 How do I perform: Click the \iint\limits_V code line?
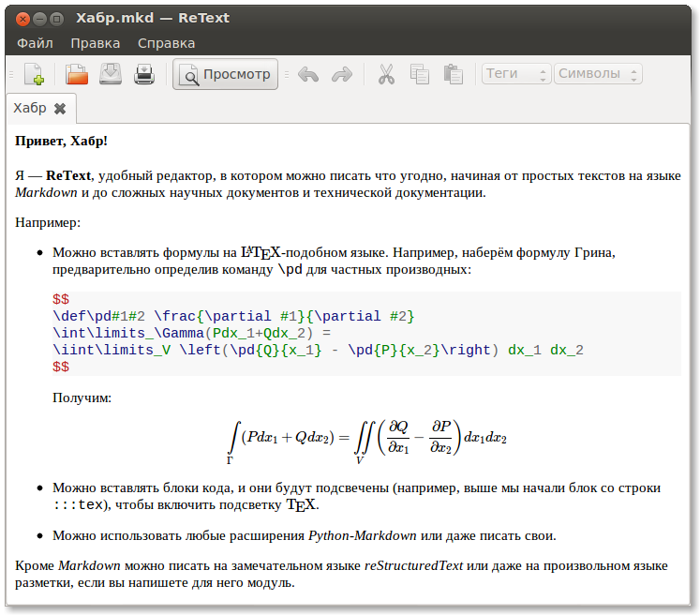318,350
